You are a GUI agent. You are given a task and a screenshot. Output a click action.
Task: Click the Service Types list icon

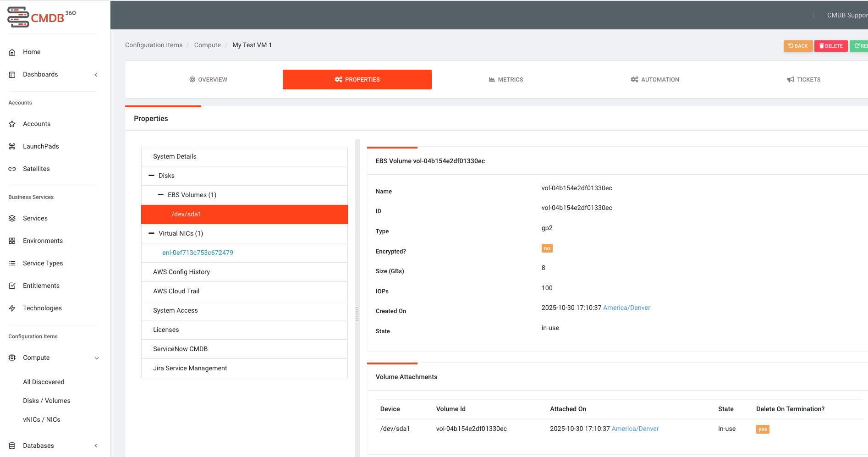click(12, 264)
